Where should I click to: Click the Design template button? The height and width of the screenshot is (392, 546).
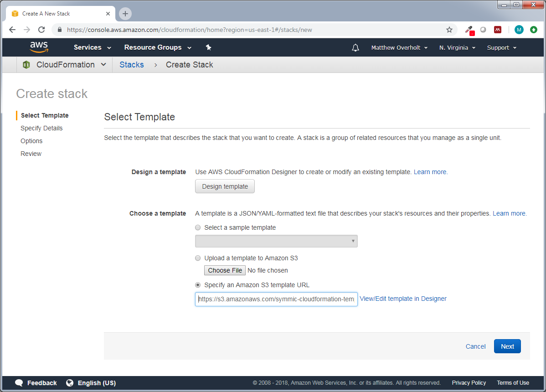point(225,186)
